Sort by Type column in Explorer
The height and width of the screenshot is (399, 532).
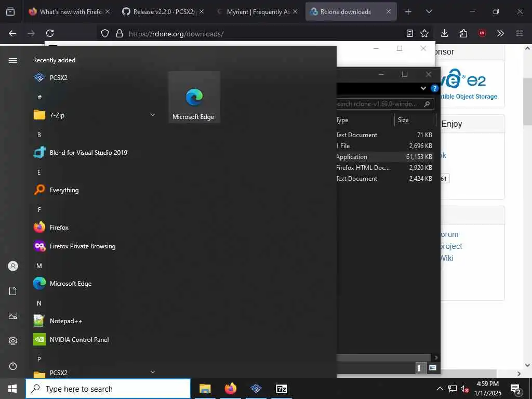click(365, 120)
